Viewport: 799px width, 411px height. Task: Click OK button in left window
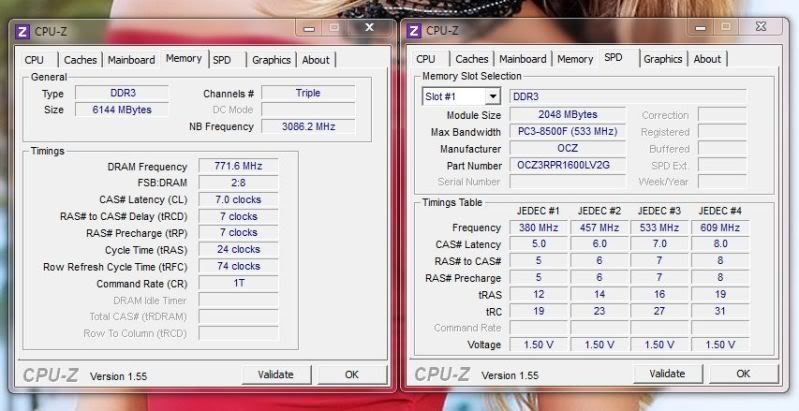352,375
